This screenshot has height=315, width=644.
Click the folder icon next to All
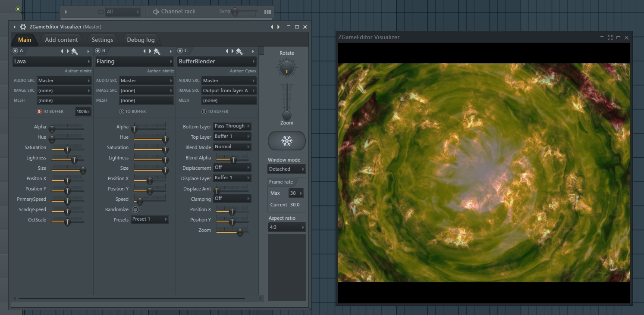(100, 11)
